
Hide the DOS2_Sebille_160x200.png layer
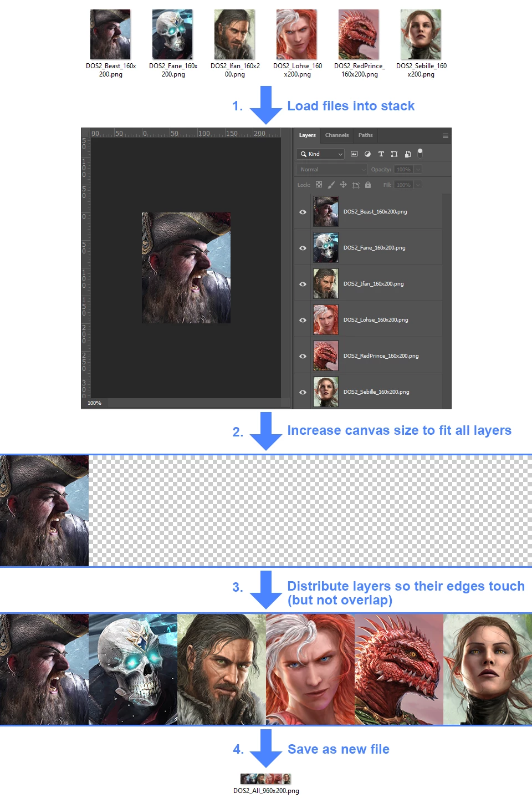click(303, 392)
